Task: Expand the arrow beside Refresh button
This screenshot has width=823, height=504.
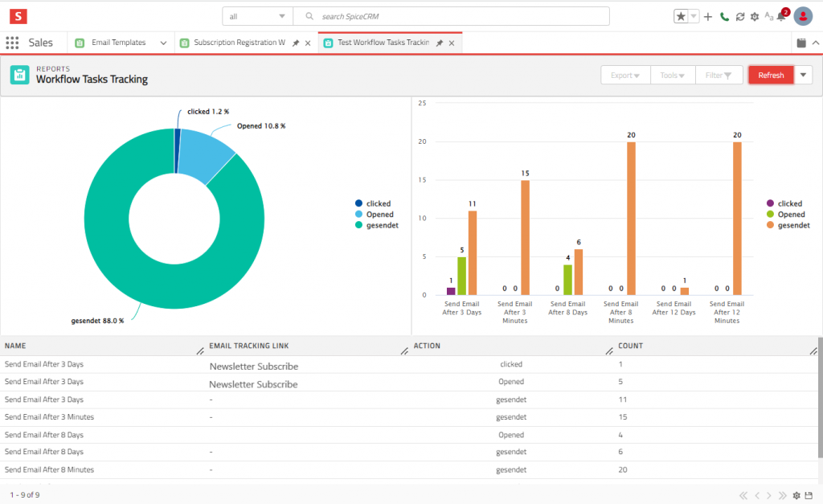Action: pyautogui.click(x=804, y=75)
